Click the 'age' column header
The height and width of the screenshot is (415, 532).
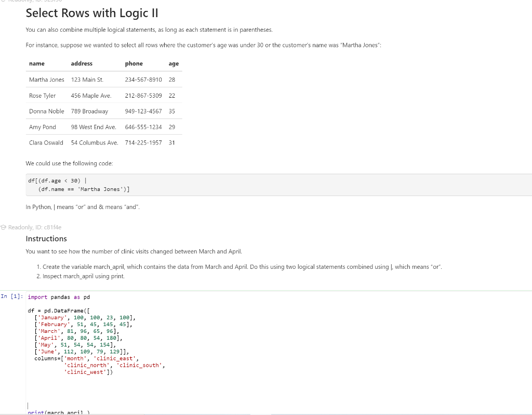174,64
